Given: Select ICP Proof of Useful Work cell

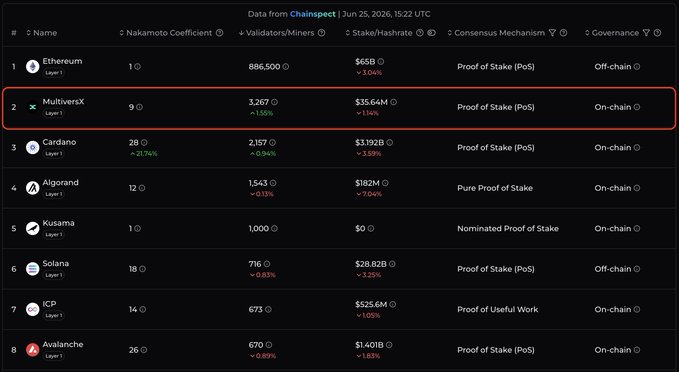Looking at the screenshot, I should 498,309.
